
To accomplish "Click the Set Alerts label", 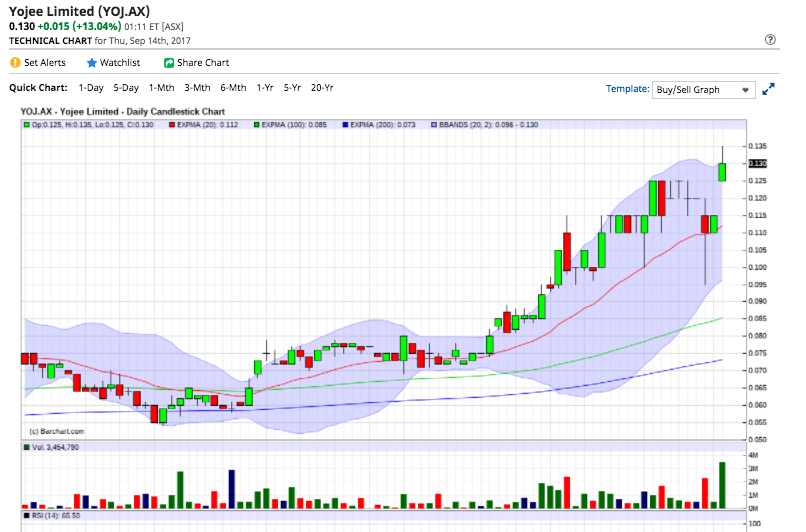I will [45, 63].
